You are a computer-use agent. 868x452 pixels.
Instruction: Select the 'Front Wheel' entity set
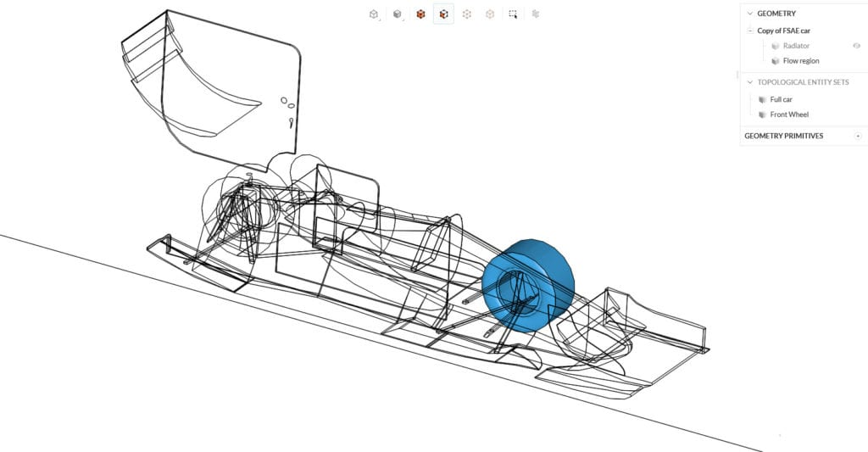coord(789,114)
